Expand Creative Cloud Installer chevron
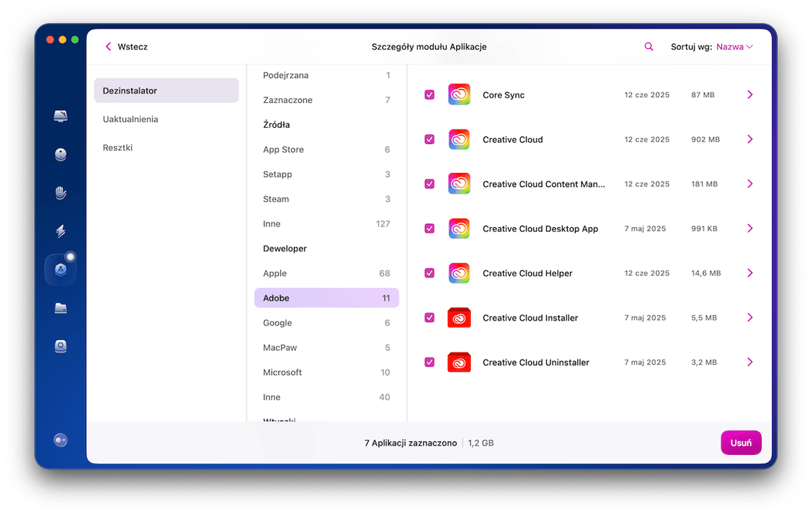The image size is (812, 515). click(750, 318)
